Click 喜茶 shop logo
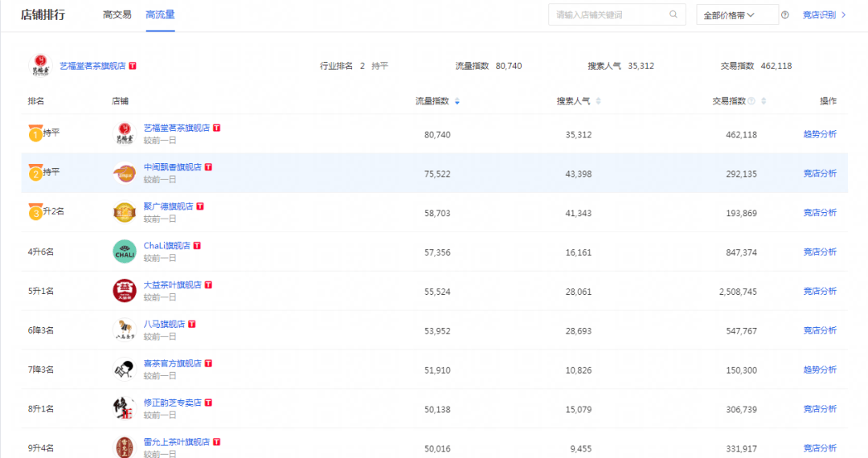The image size is (868, 458). (x=125, y=370)
